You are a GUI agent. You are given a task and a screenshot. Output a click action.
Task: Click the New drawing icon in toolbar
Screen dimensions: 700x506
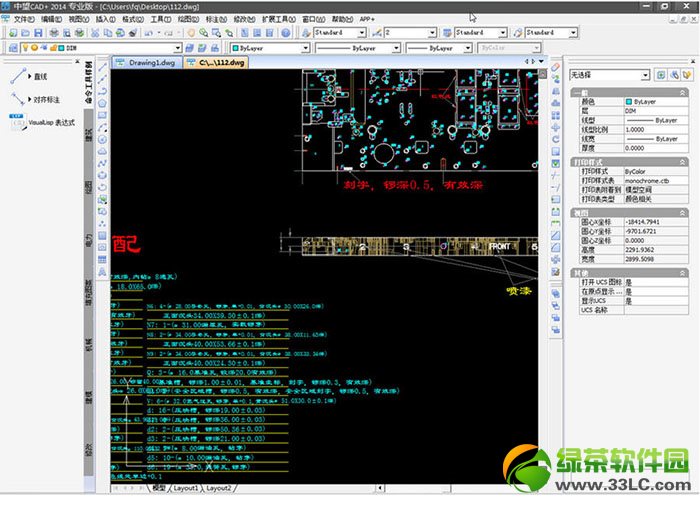[x=13, y=33]
